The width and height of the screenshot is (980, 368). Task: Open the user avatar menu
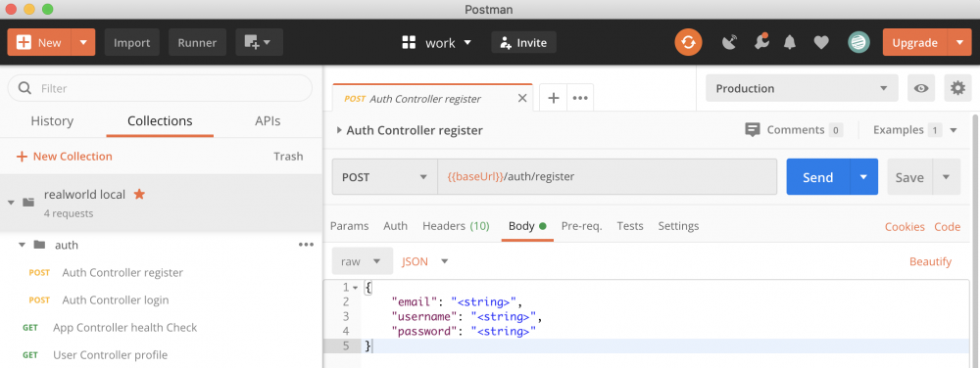[x=858, y=42]
